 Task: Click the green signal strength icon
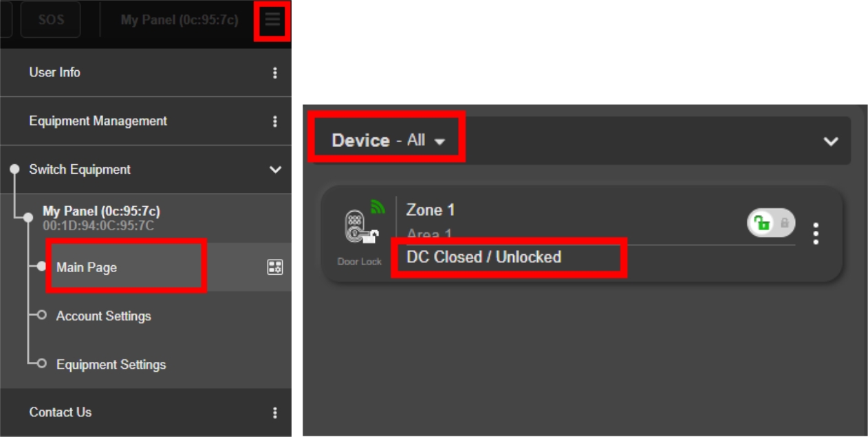(378, 206)
